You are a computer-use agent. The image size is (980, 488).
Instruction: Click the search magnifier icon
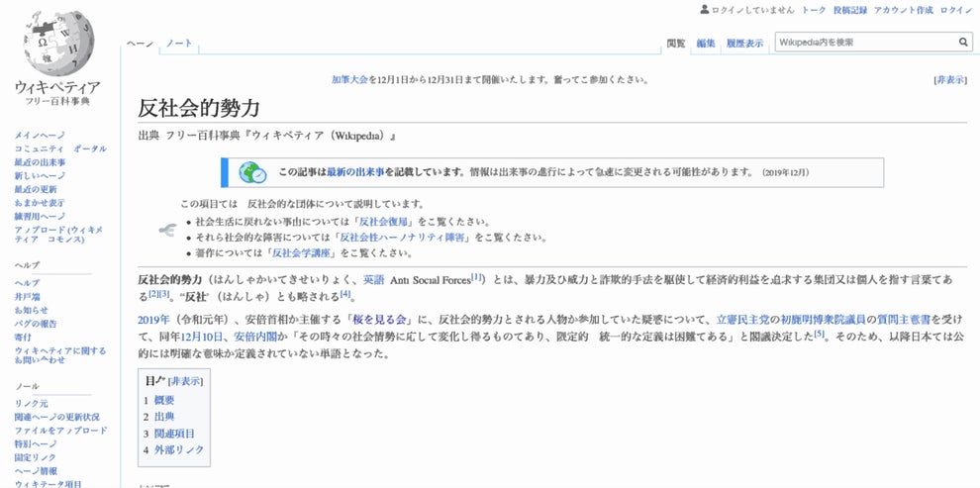963,43
